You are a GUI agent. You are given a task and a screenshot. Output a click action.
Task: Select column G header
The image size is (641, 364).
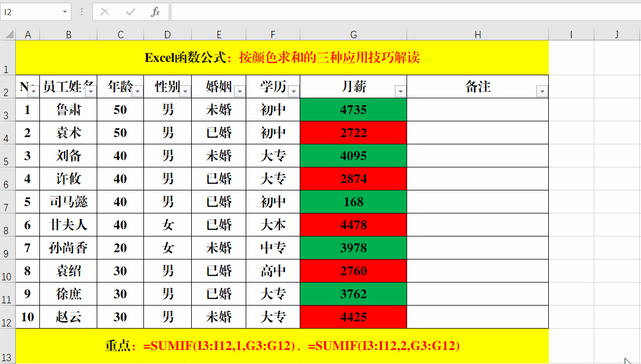click(354, 35)
